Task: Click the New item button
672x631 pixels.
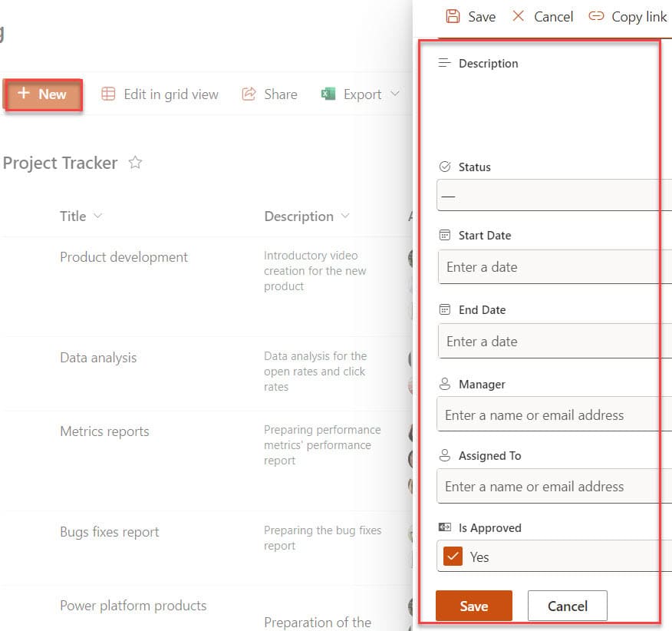Action: click(43, 94)
